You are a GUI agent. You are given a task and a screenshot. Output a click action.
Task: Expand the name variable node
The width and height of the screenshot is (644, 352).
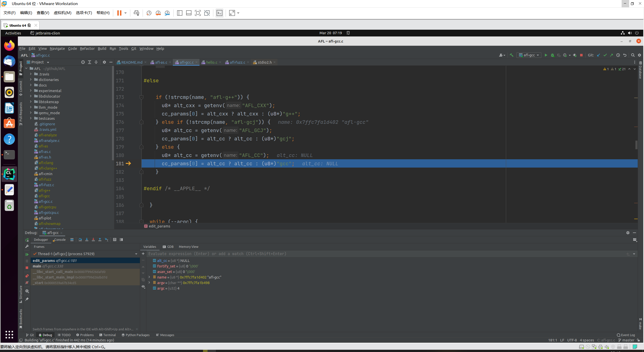coord(149,277)
